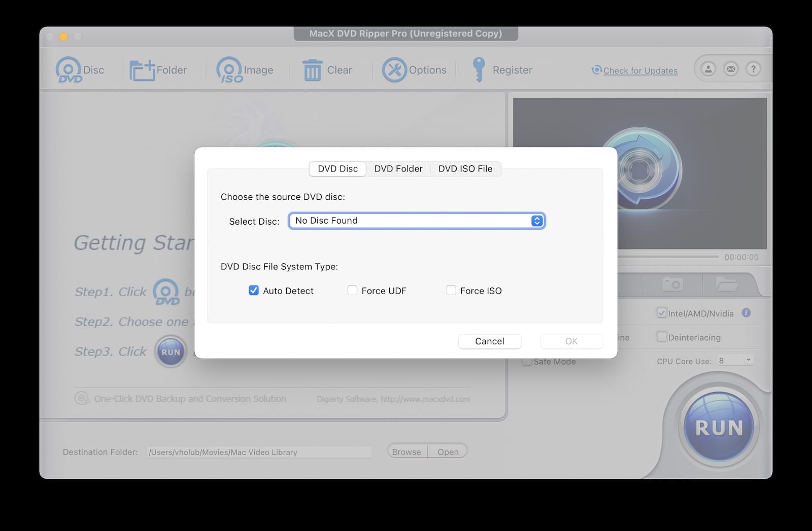Viewport: 812px width, 531px height.
Task: Click the large RUN button
Action: tap(719, 428)
